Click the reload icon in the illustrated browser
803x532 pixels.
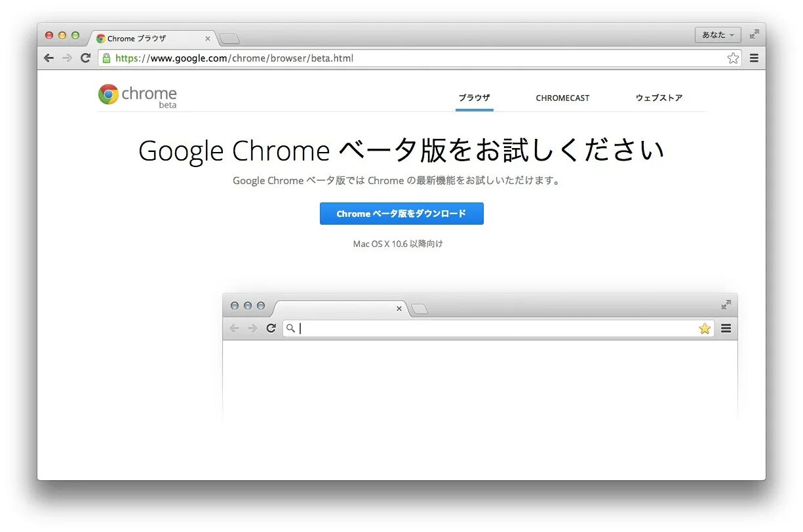[x=271, y=328]
